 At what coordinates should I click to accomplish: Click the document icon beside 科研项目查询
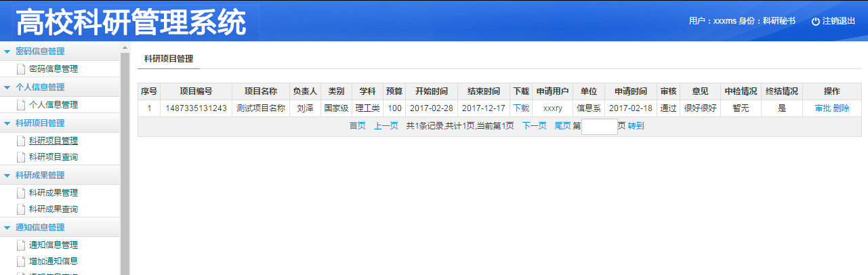20,156
